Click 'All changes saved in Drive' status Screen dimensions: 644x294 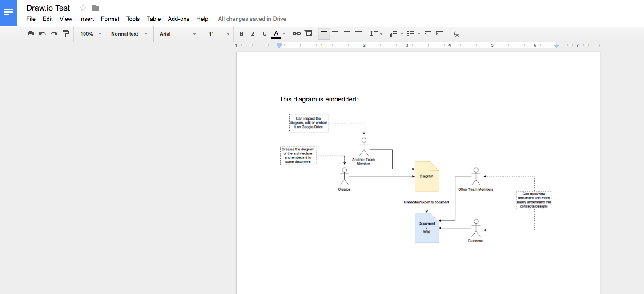(x=252, y=19)
